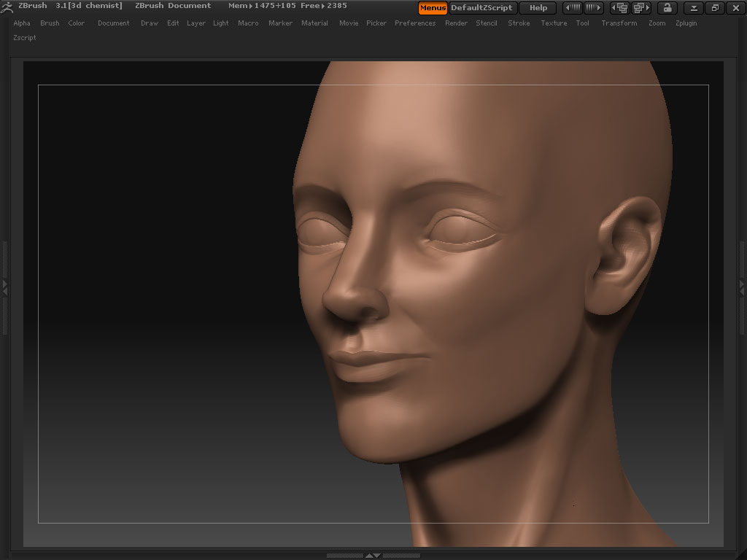Expand the left tray divider arrows

pyautogui.click(x=5, y=287)
